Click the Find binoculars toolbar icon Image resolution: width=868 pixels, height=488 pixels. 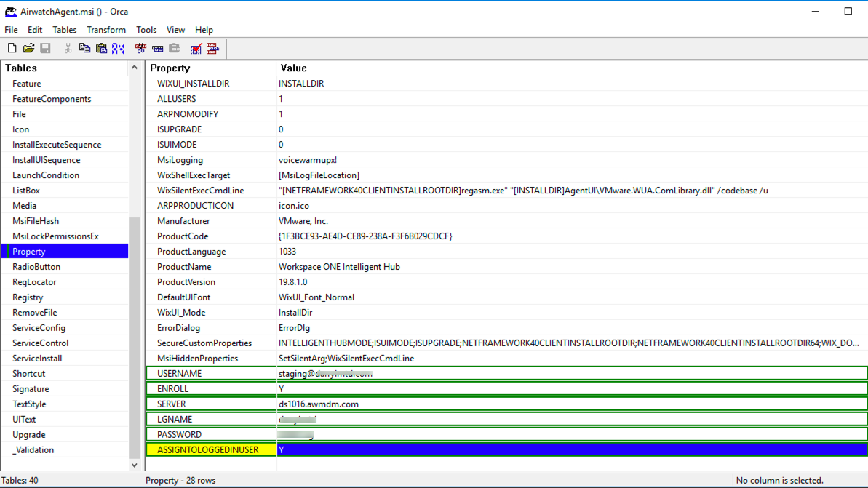118,48
